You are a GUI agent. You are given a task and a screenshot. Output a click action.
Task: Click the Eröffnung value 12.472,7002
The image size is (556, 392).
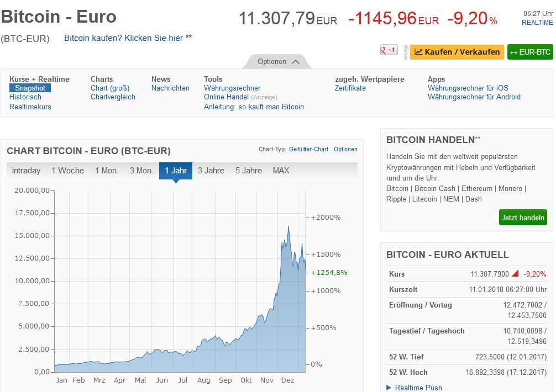click(522, 305)
